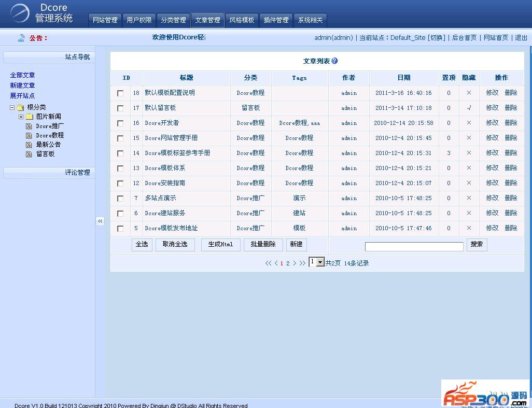Click 删除 for 默认留言板
The image size is (532, 408).
tap(511, 108)
